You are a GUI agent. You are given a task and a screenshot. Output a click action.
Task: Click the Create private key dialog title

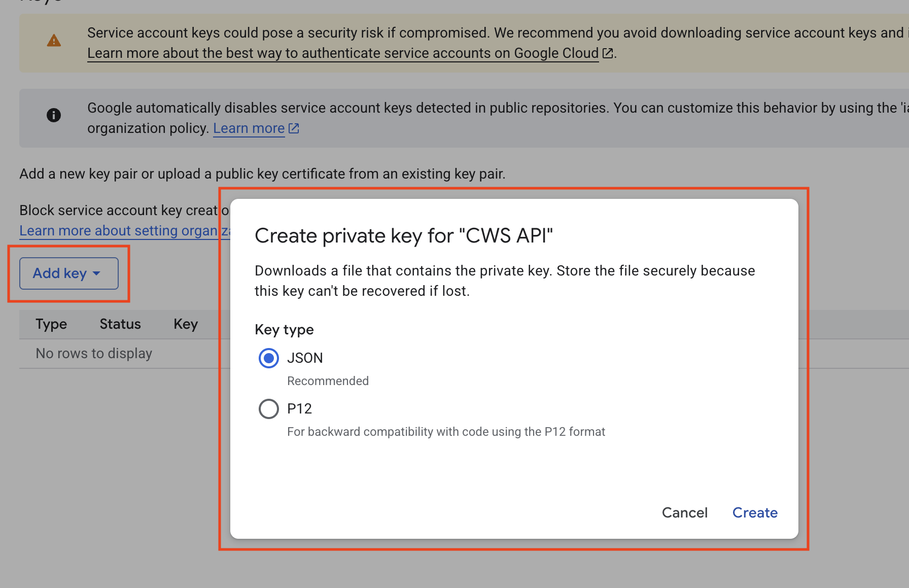pyautogui.click(x=404, y=235)
